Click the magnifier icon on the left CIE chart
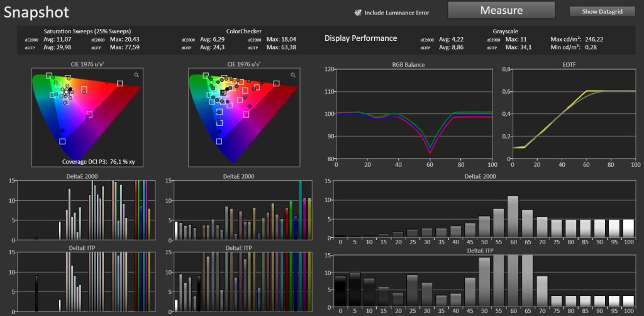The width and height of the screenshot is (644, 316). pyautogui.click(x=136, y=75)
